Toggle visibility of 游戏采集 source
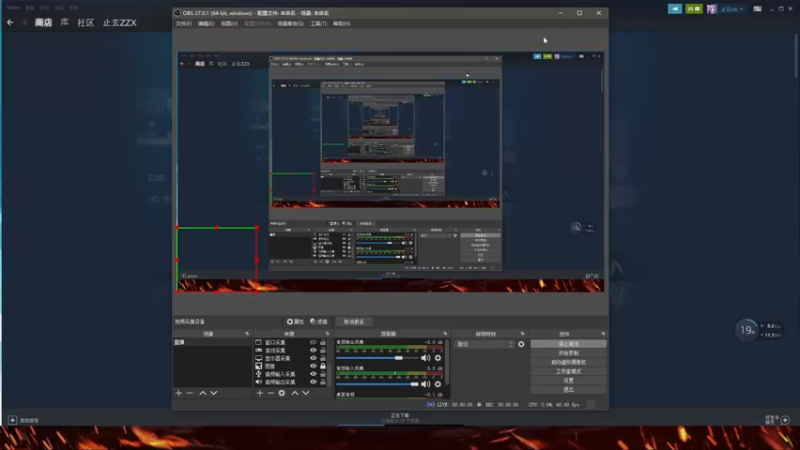Image resolution: width=800 pixels, height=450 pixels. coord(313,351)
